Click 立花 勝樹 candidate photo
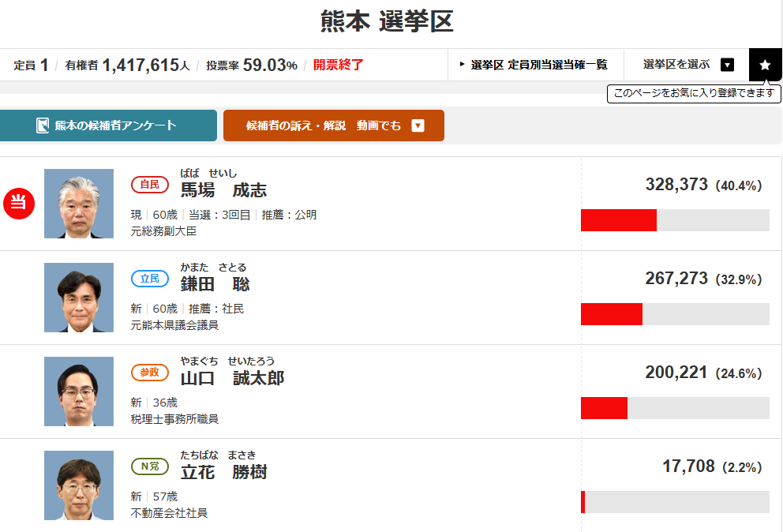The width and height of the screenshot is (783, 532). coord(79,485)
